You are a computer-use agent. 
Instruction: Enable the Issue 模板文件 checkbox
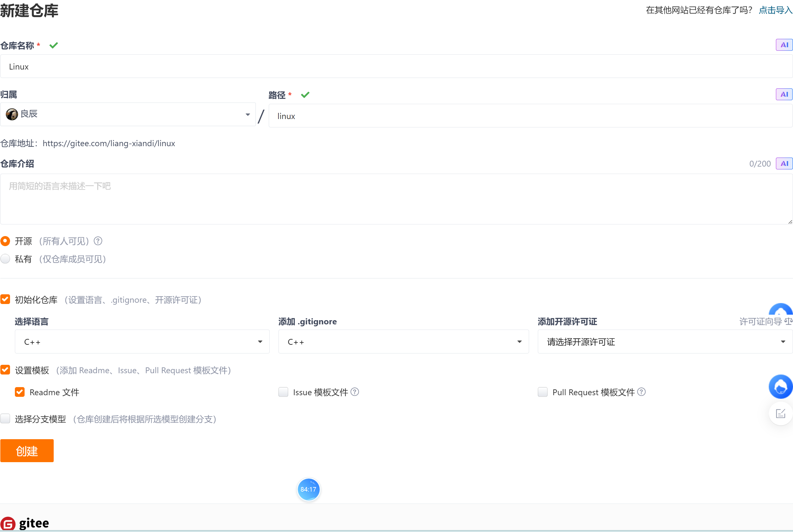(283, 392)
